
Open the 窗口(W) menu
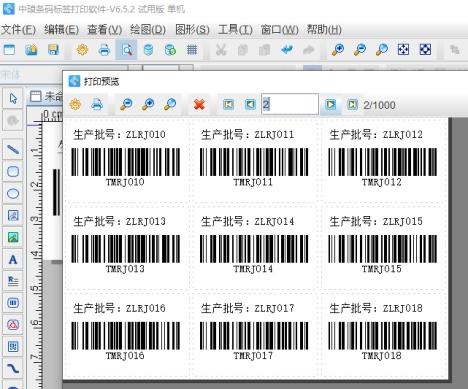pos(279,30)
